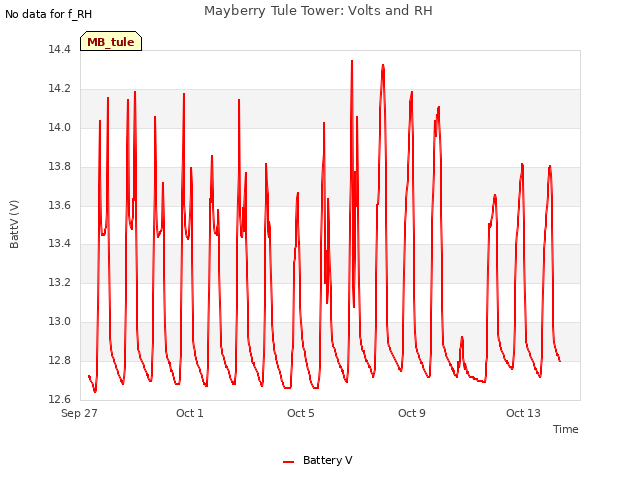Click the red Battery V legend swatch
The image size is (640, 480).
[289, 462]
